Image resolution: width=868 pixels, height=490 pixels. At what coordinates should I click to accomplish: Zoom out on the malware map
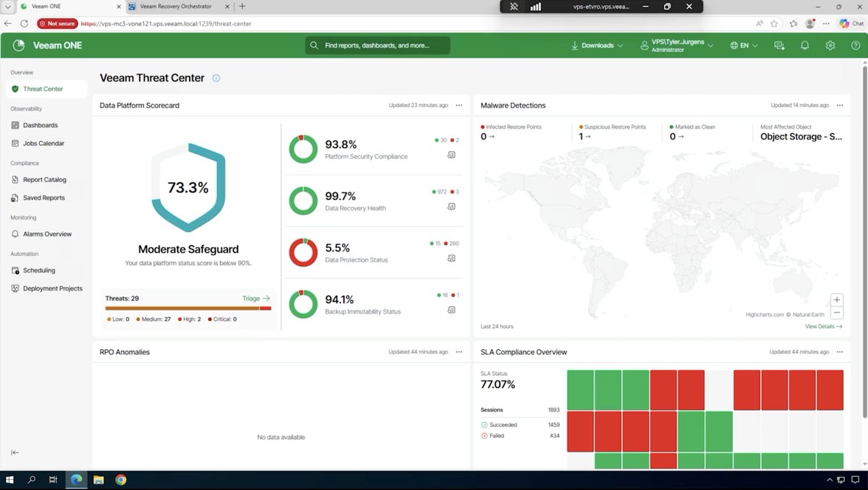(x=837, y=313)
